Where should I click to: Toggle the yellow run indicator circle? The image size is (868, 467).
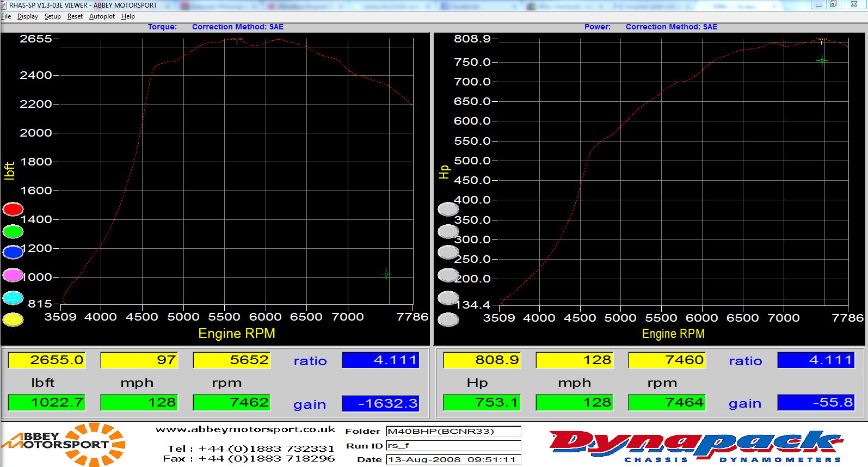(13, 319)
